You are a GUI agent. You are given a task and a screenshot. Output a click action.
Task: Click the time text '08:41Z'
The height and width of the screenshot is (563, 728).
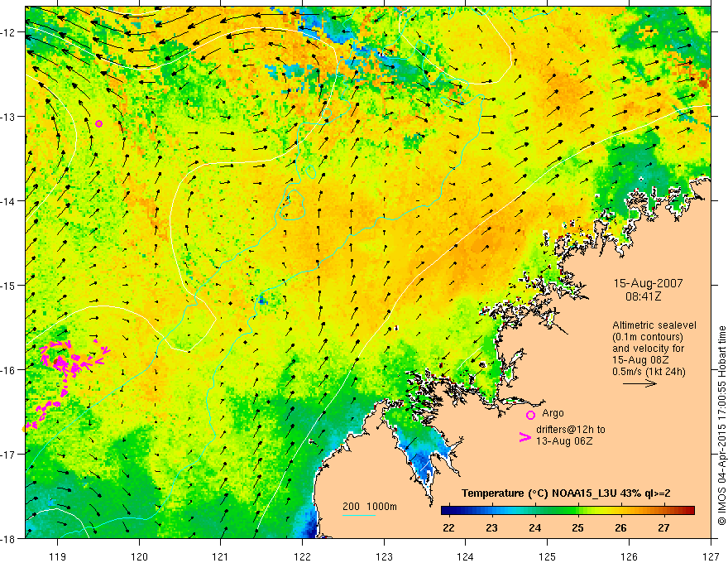[x=643, y=296]
